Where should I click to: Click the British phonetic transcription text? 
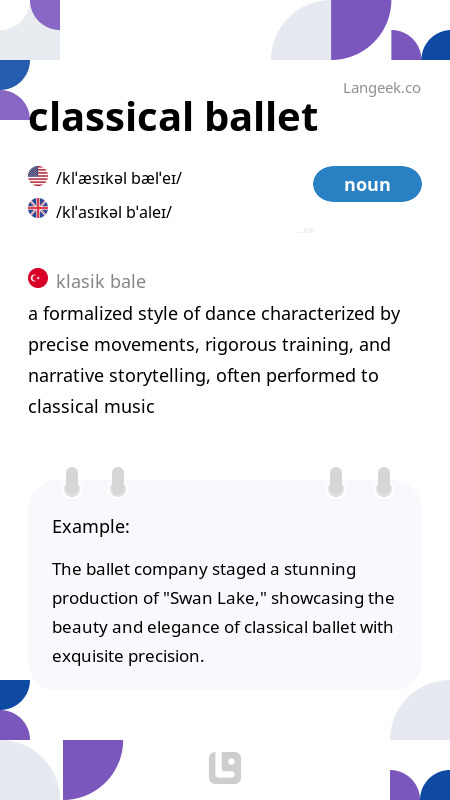tap(114, 212)
